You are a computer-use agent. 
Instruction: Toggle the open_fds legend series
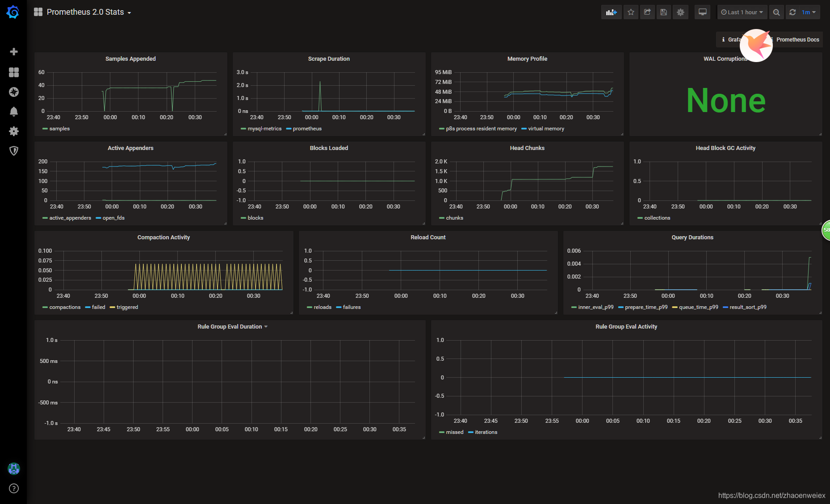pyautogui.click(x=113, y=218)
